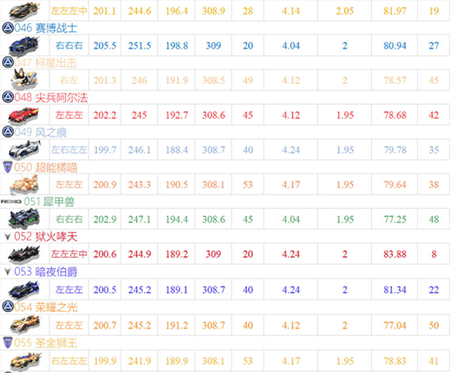
Task: Open the gold-black car thumbnail in the top row
Action: 24,10
